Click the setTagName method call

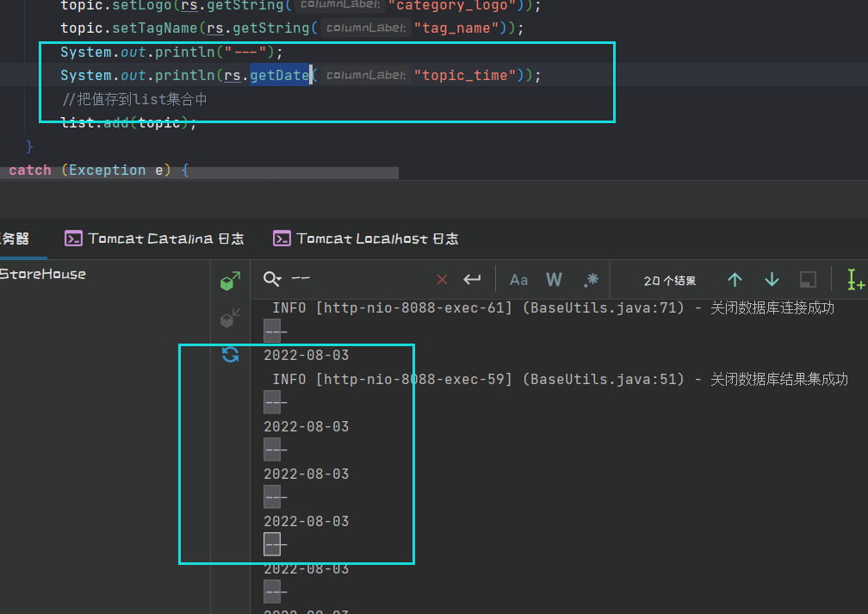(x=155, y=28)
